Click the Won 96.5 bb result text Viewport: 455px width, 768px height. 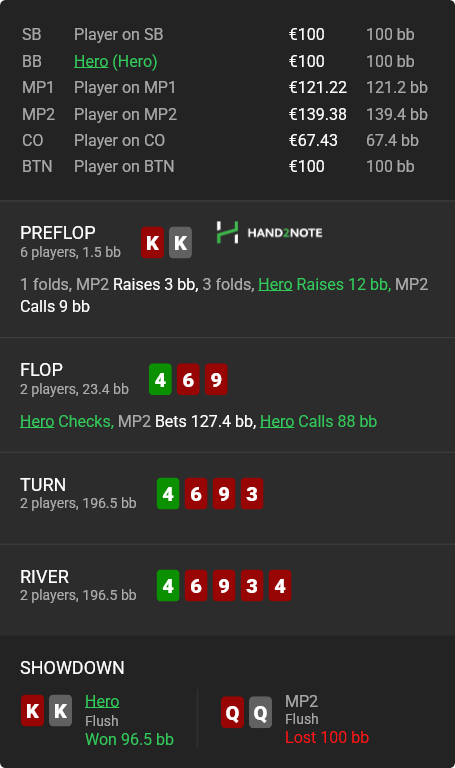pyautogui.click(x=129, y=739)
